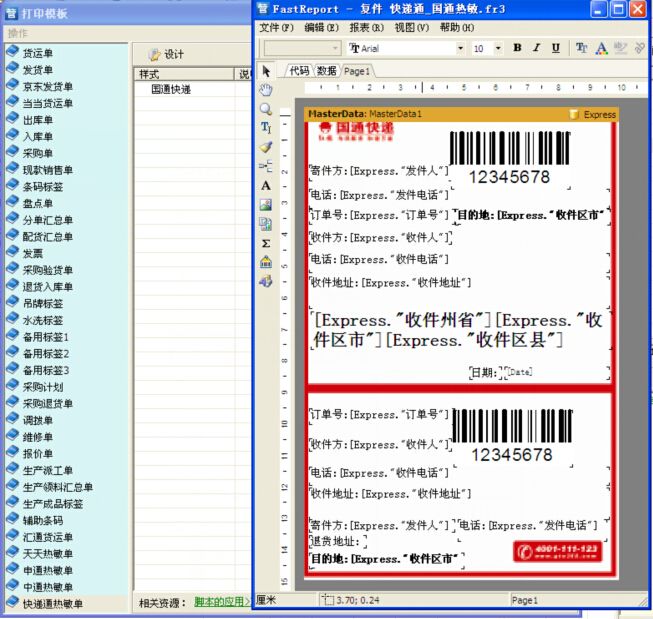
Task: Open the 文件(F) menu
Action: tap(277, 27)
